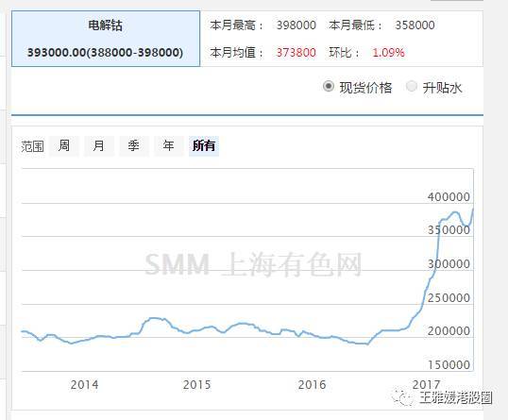Switch range to 月 tab
Screen dimensions: 508x420
pos(99,145)
